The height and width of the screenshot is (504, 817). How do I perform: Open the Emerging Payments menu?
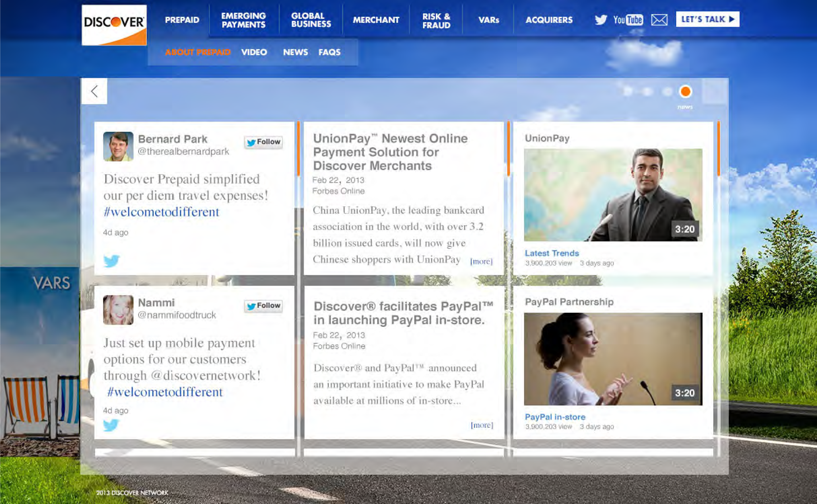pyautogui.click(x=243, y=20)
